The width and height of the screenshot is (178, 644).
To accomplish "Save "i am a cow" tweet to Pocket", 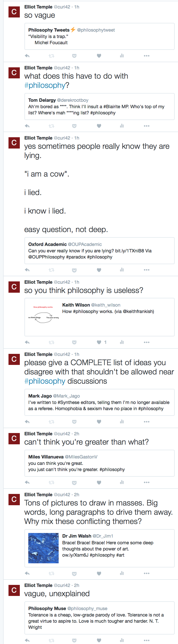I will pos(74,270).
